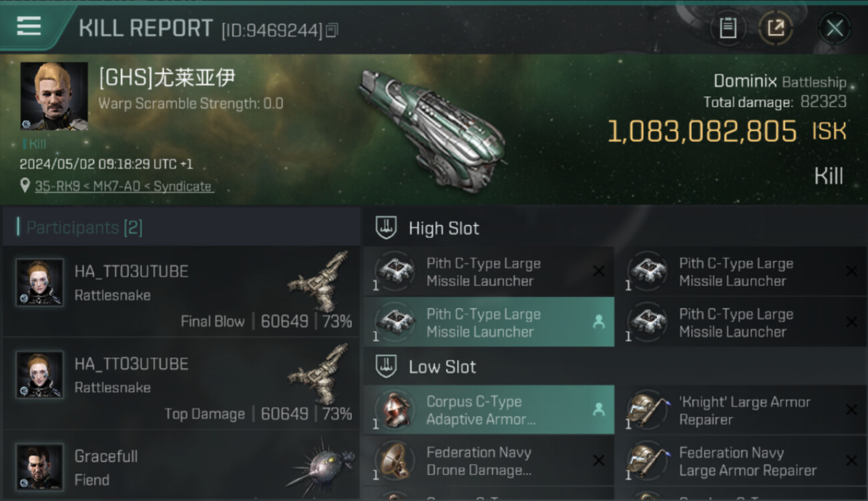Select the highlighted Pith C-Type Missile Launcher

[488, 323]
